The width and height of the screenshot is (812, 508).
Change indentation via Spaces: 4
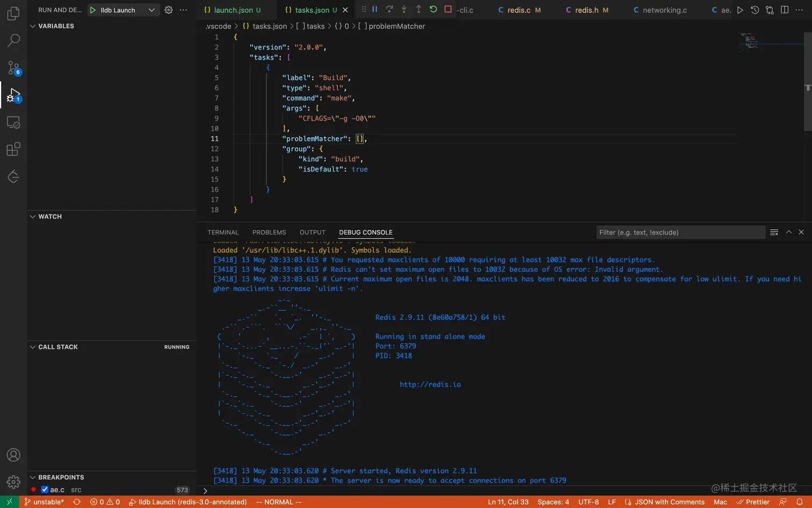[x=553, y=502]
